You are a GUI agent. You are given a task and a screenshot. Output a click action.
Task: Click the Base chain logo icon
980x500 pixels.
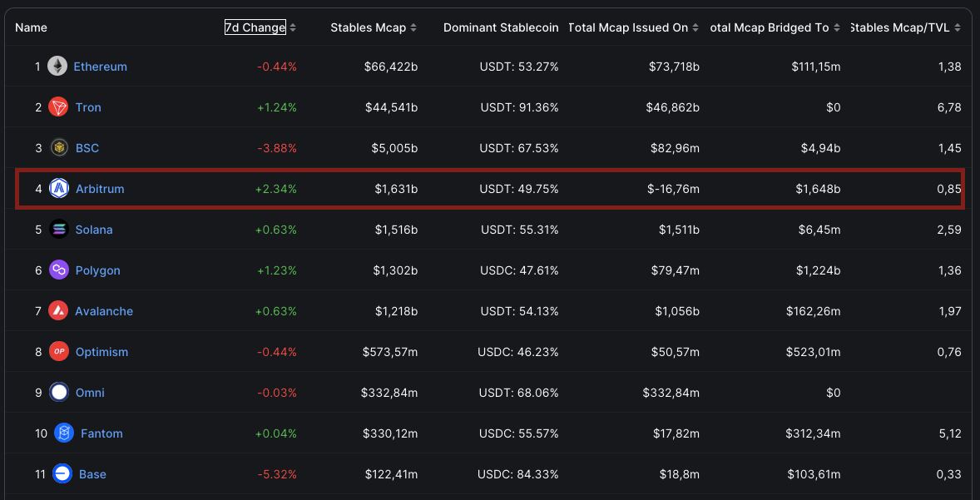[x=62, y=473]
